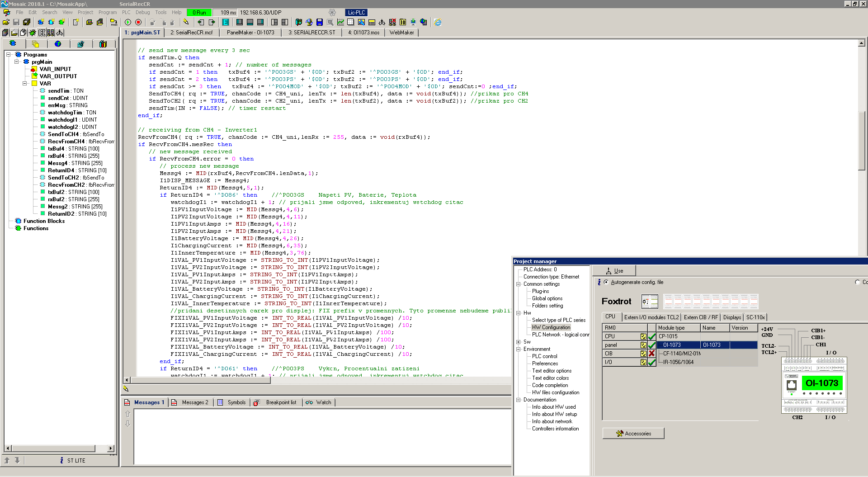Collapse the Environment tree node
Viewport: 868px width, 477px height.
click(x=519, y=349)
